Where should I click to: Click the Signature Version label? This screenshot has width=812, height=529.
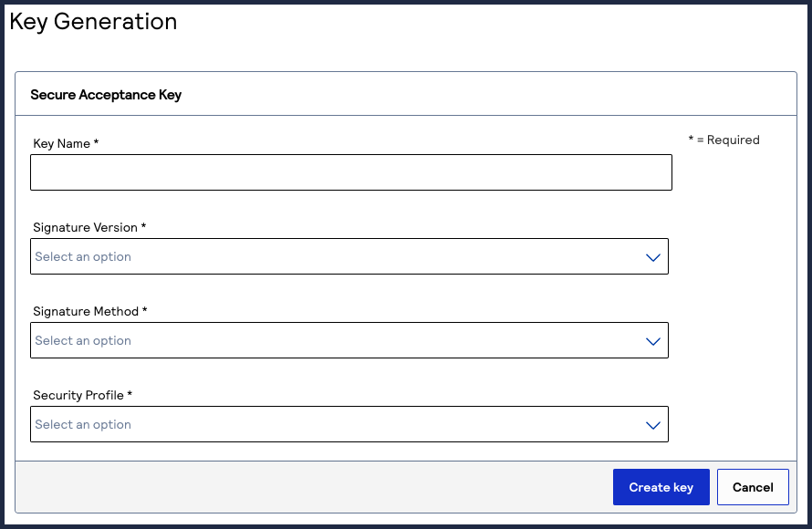click(x=89, y=228)
